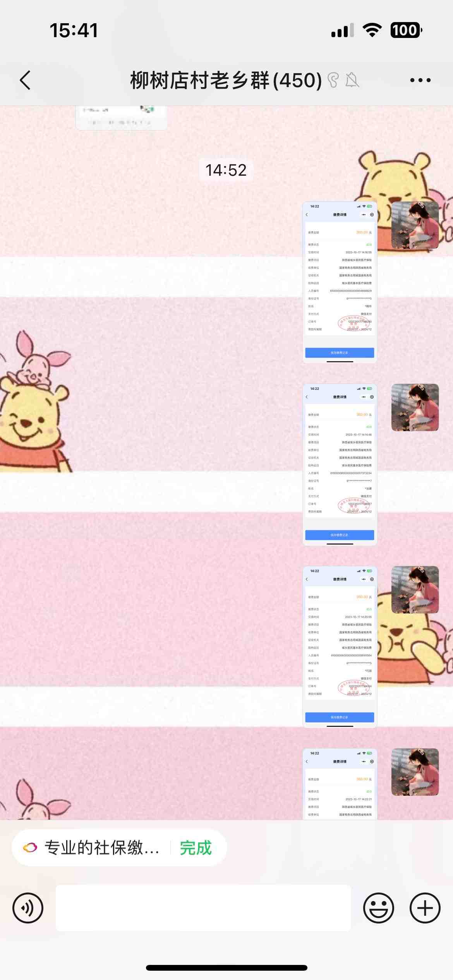Open payment screenshot with transaction time 14:22:21

coord(340,784)
